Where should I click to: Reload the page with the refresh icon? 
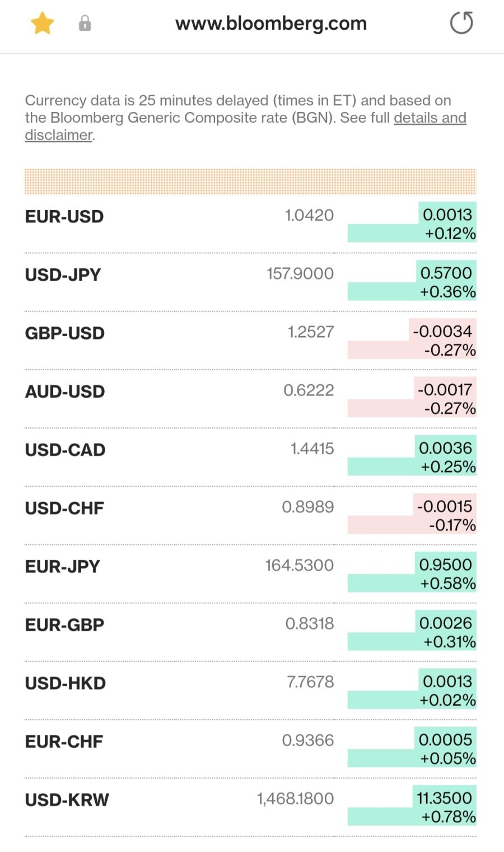coord(461,23)
